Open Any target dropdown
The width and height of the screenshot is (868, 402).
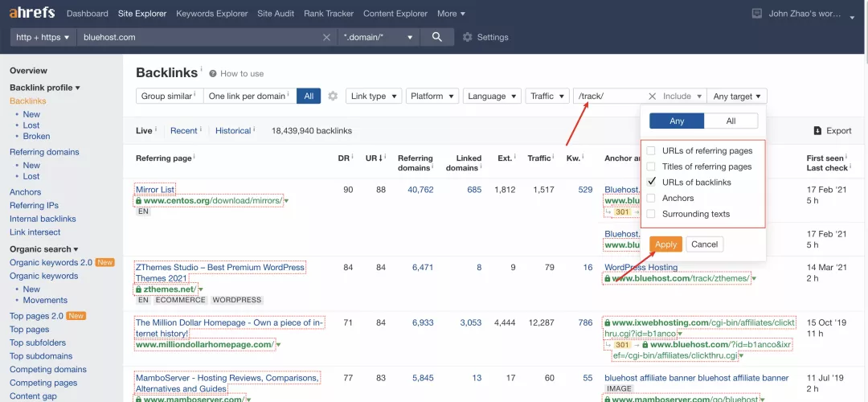tap(737, 96)
